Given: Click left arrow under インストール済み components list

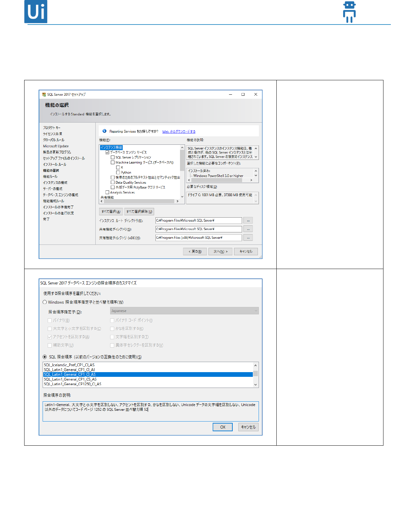Looking at the screenshot, I should coord(189,180).
